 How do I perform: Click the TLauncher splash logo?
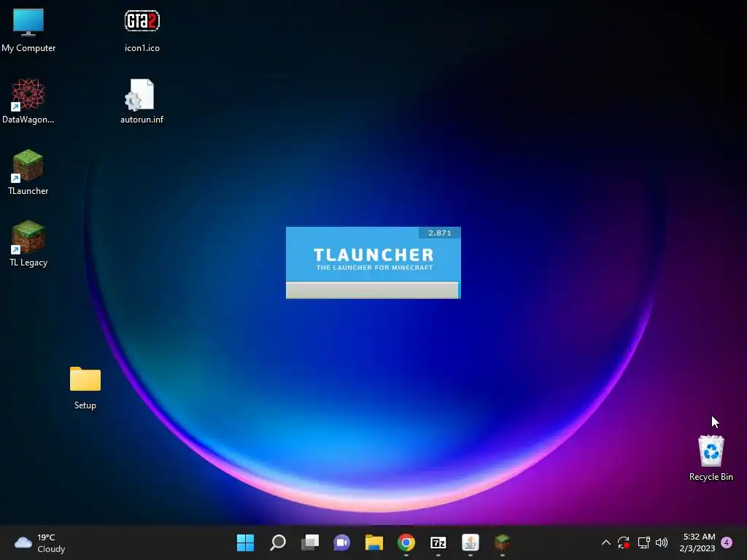click(373, 259)
